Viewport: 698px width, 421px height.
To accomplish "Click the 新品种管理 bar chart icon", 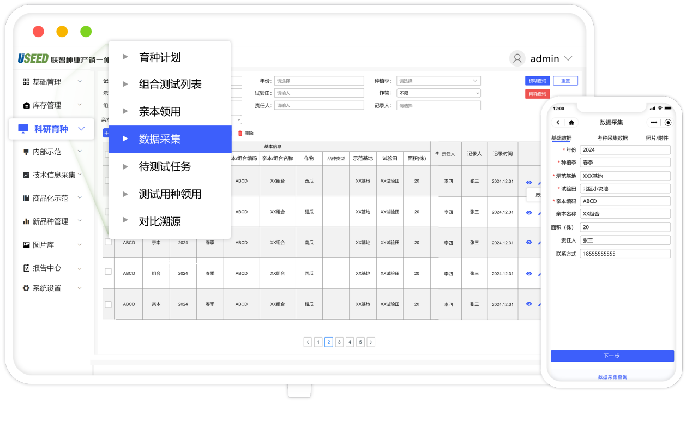I will pos(25,221).
